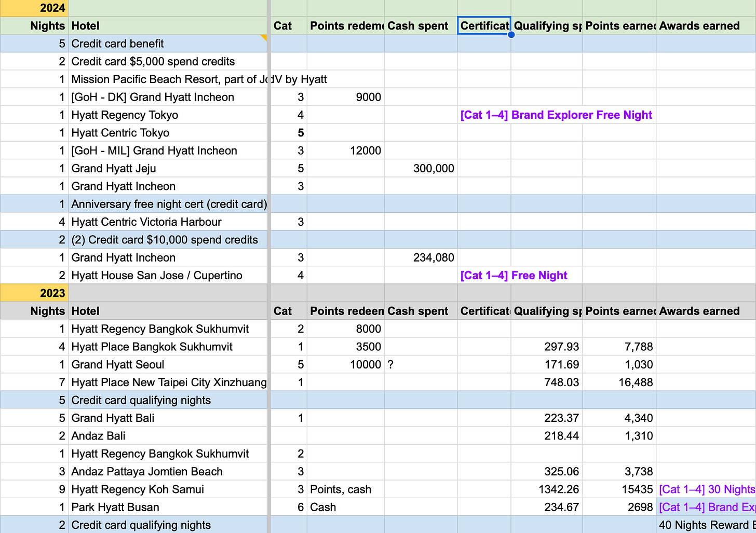Click the 8000 points redeemed cell
Viewport: 756px width, 533px height.
pos(346,329)
